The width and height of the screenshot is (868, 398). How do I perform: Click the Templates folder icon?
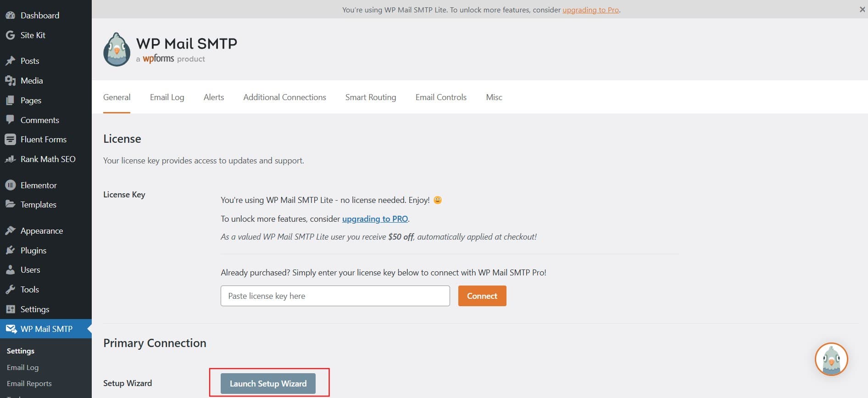pyautogui.click(x=10, y=204)
